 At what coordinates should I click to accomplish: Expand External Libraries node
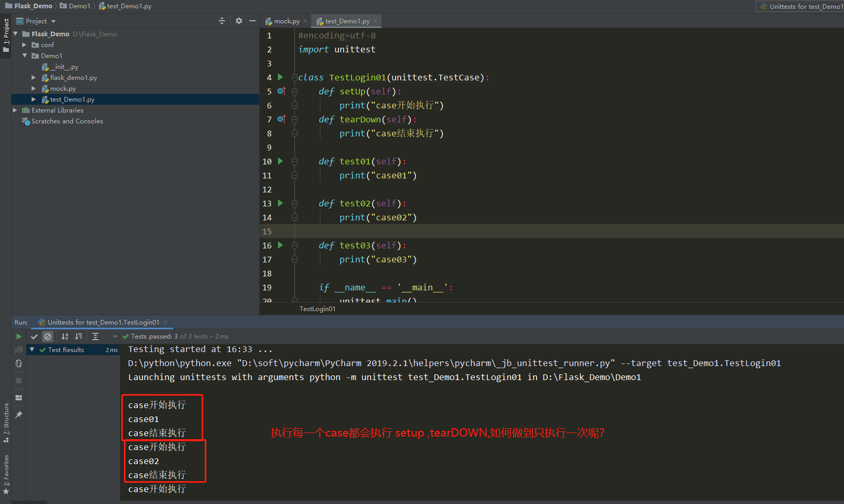click(x=15, y=110)
